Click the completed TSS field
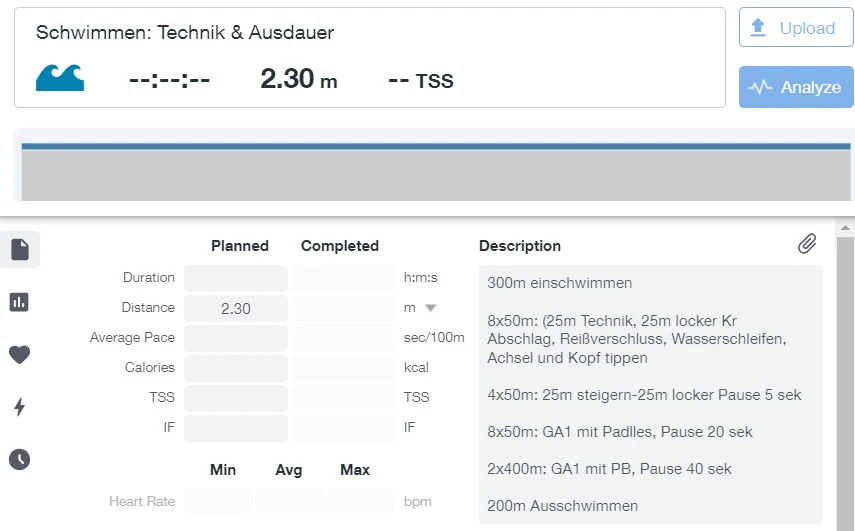This screenshot has height=531, width=855. coord(342,399)
